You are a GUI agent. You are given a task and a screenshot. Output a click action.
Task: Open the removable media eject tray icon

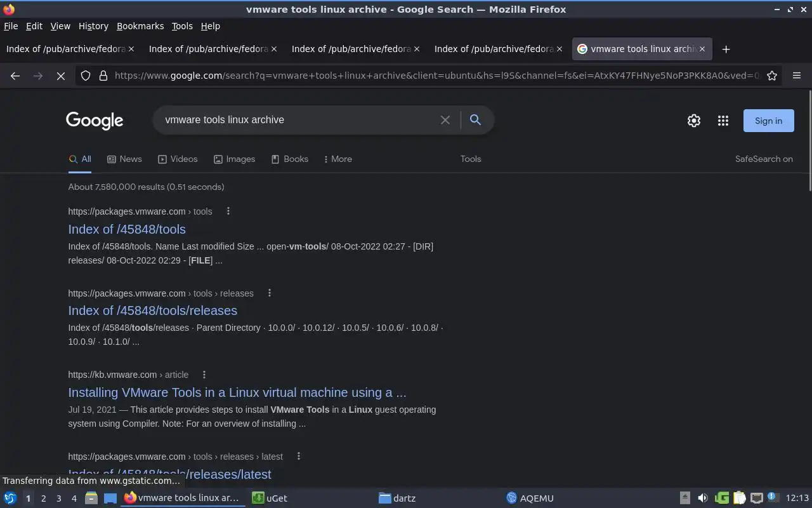click(685, 498)
